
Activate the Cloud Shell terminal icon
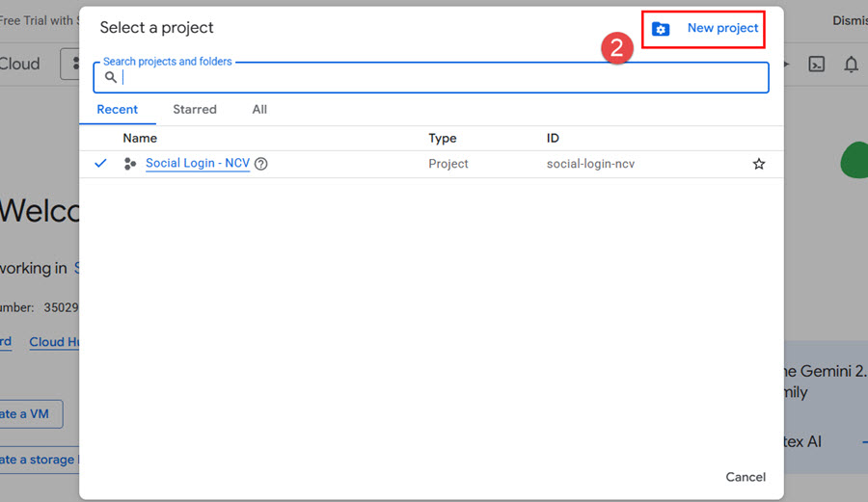coord(816,65)
